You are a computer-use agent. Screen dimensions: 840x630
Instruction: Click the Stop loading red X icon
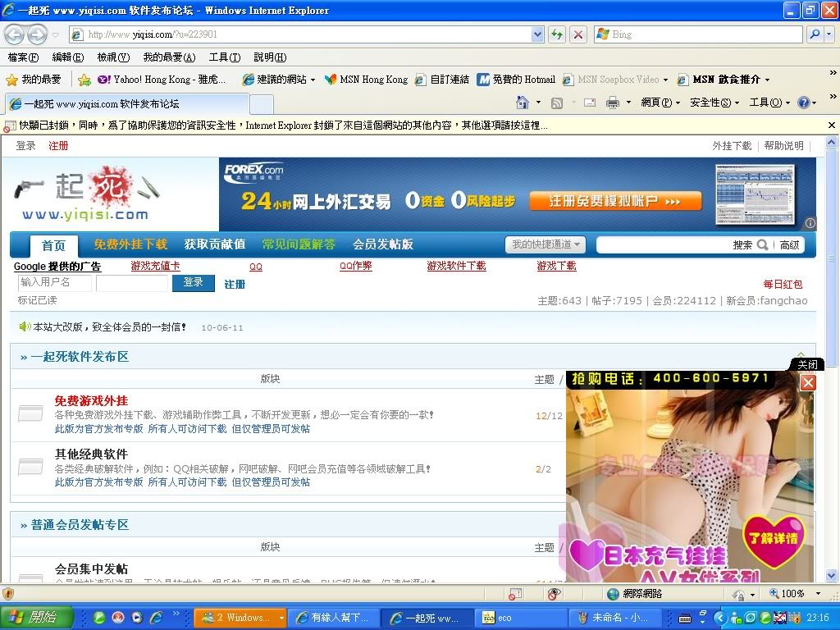[x=578, y=34]
